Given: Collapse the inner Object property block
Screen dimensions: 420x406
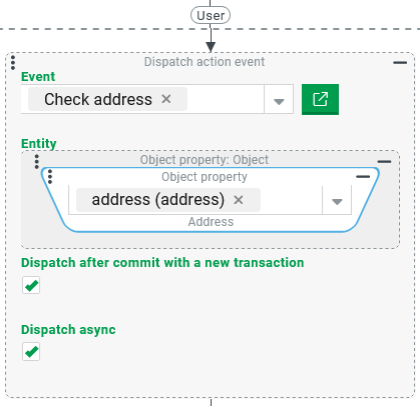Looking at the screenshot, I should 363,177.
